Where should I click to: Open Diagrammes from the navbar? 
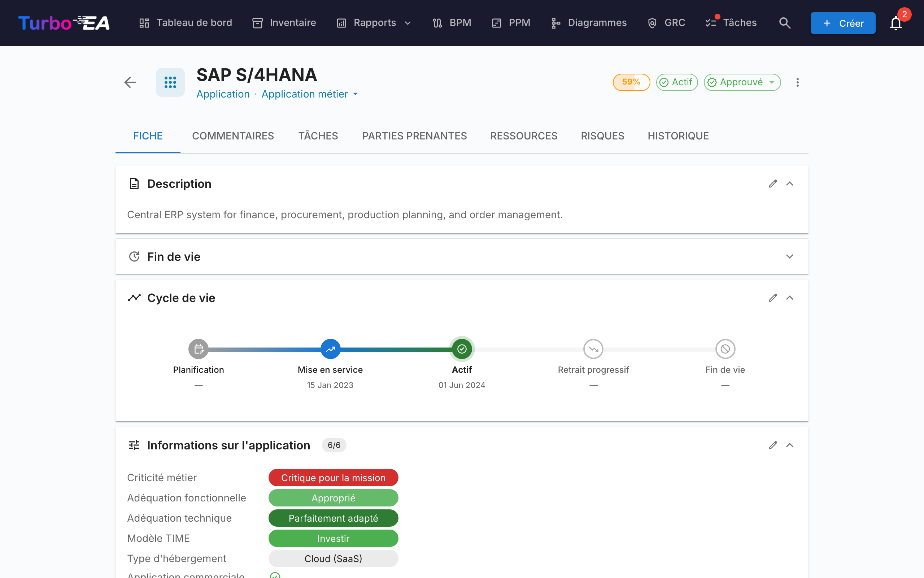point(589,23)
